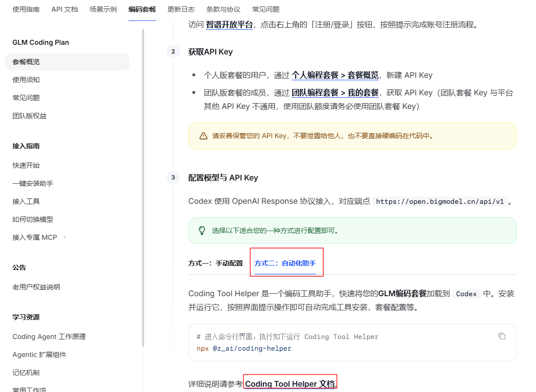Open Coding Agent 工作原理 sidebar page

coord(49,337)
